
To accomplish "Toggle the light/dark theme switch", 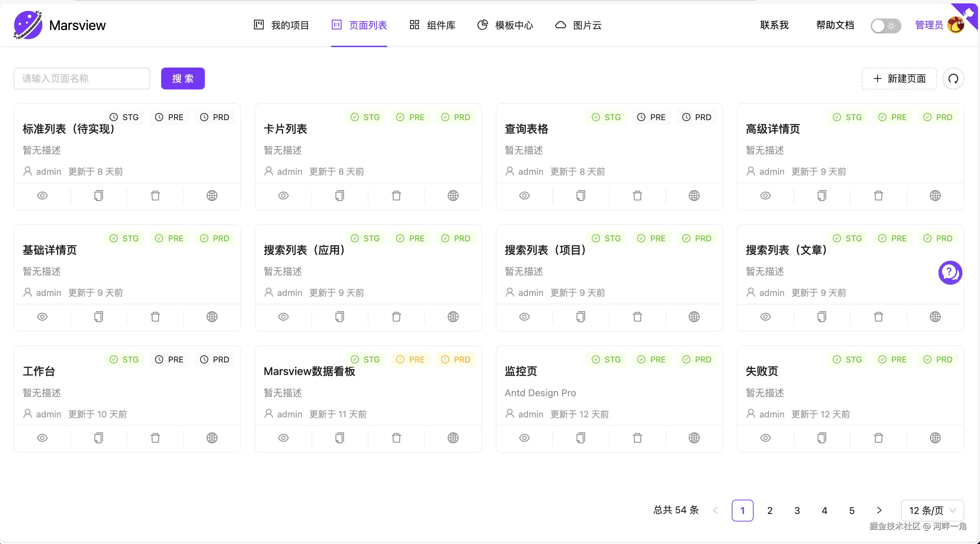I will 885,26.
